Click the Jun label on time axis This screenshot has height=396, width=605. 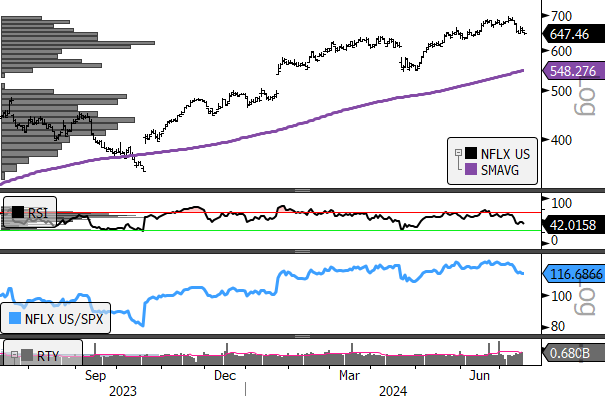479,376
